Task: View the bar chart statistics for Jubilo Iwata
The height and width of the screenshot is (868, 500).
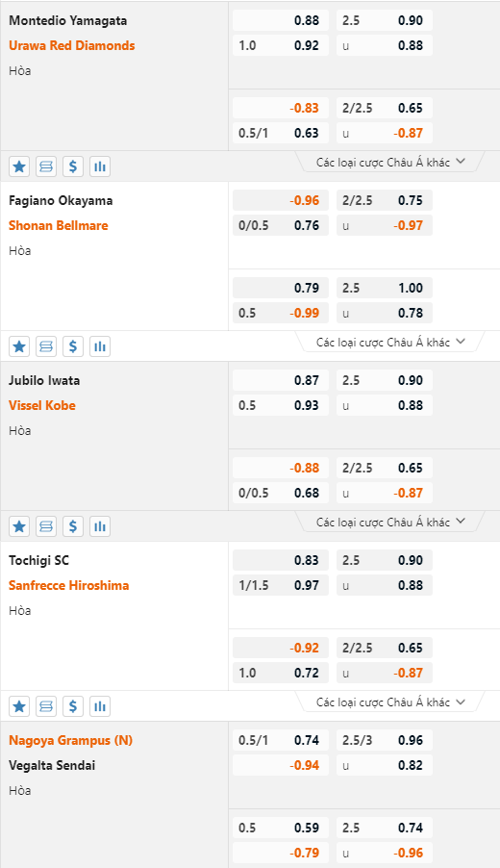Action: [x=100, y=526]
